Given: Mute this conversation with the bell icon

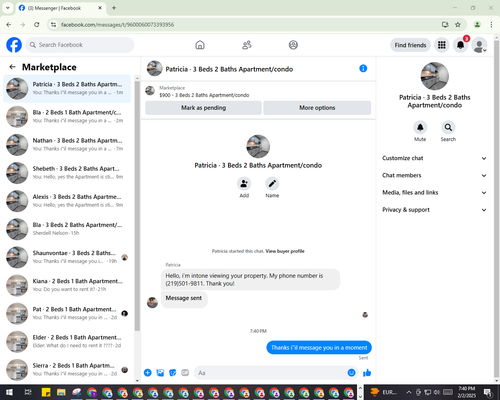Looking at the screenshot, I should 420,127.
